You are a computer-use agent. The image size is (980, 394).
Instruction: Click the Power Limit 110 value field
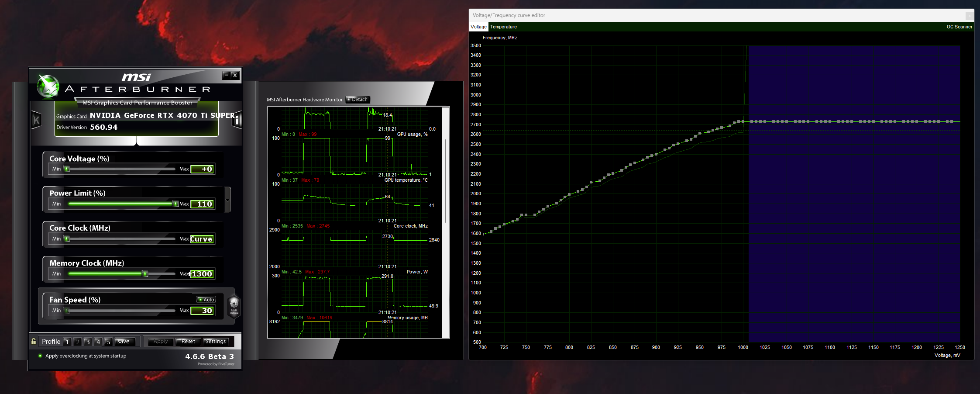click(203, 204)
